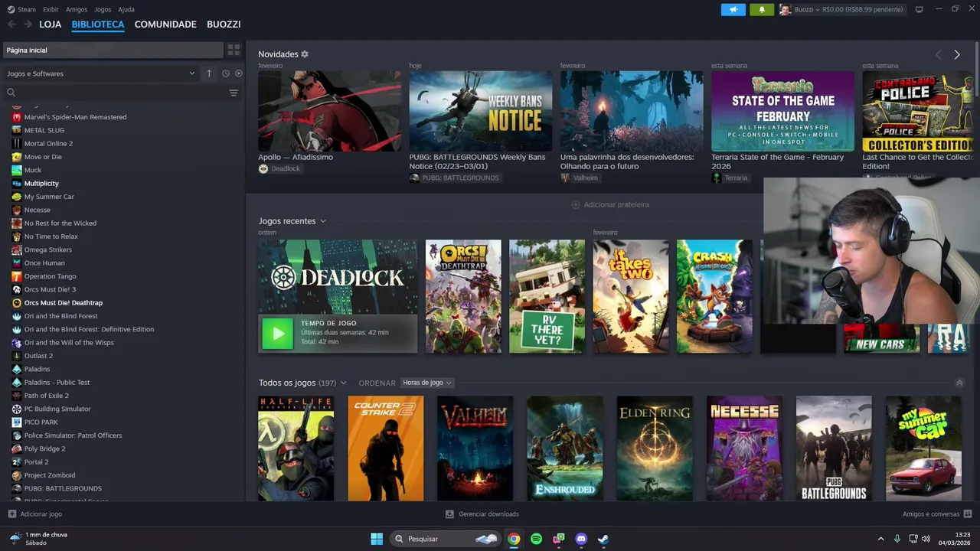The image size is (980, 551).
Task: Click the Deadlock tag under Apollo news
Action: click(x=279, y=168)
